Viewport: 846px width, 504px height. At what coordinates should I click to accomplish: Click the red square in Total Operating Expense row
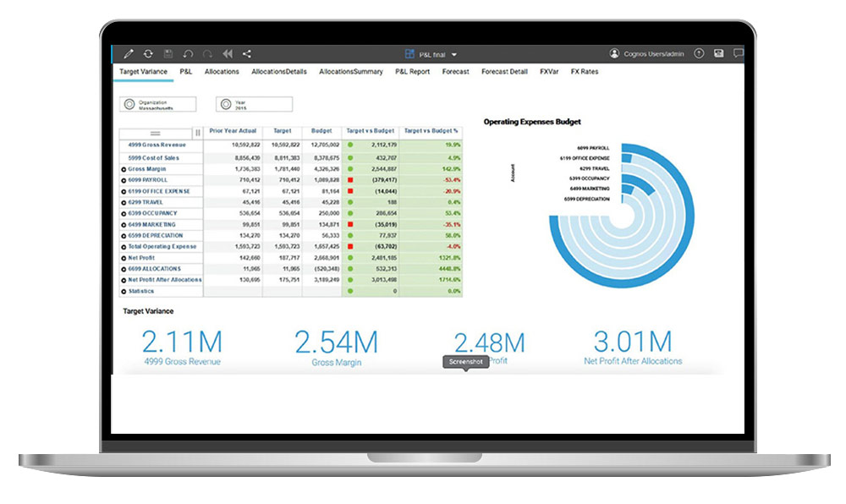(351, 246)
